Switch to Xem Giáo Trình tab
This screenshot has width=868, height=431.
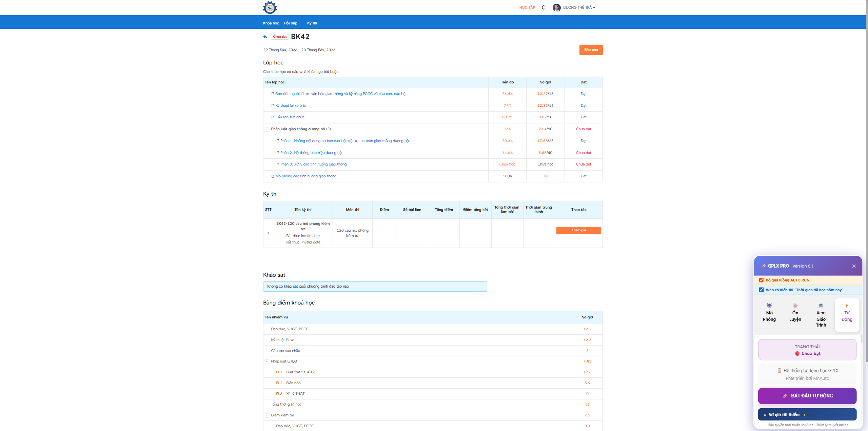(821, 315)
